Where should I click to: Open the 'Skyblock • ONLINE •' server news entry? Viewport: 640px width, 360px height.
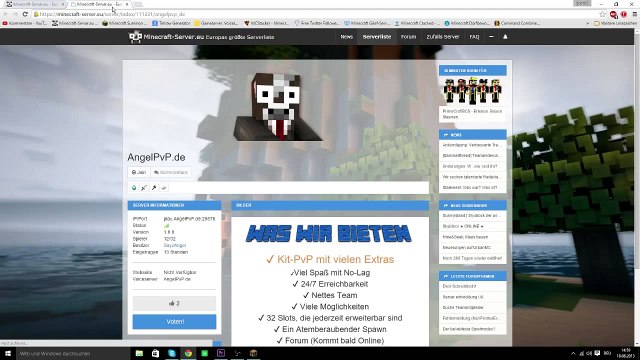(463, 226)
